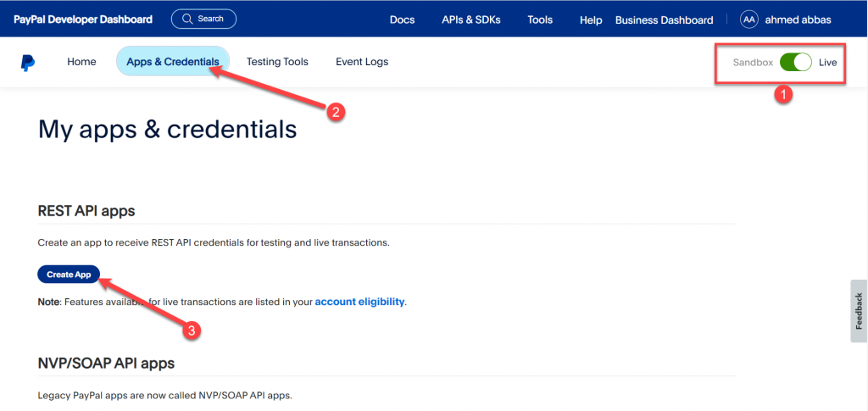
Task: Click PayPal Developer Dashboard title
Action: (x=83, y=19)
